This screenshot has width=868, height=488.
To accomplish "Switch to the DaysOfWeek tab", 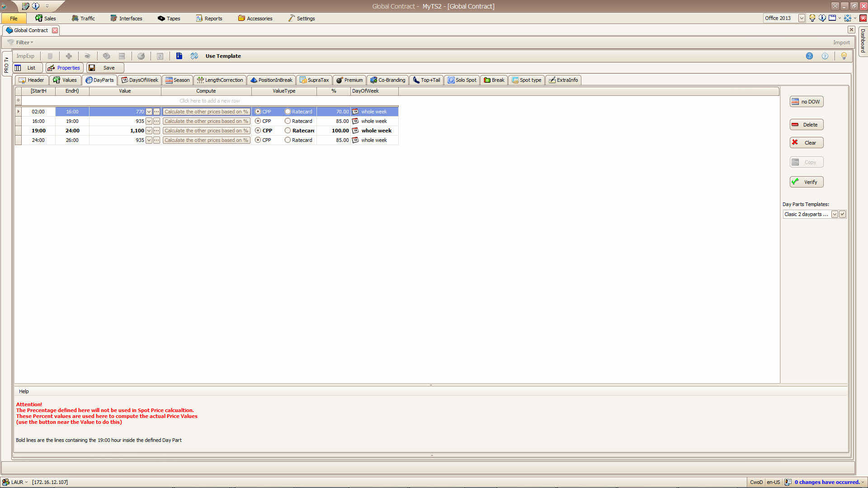I will click(140, 80).
